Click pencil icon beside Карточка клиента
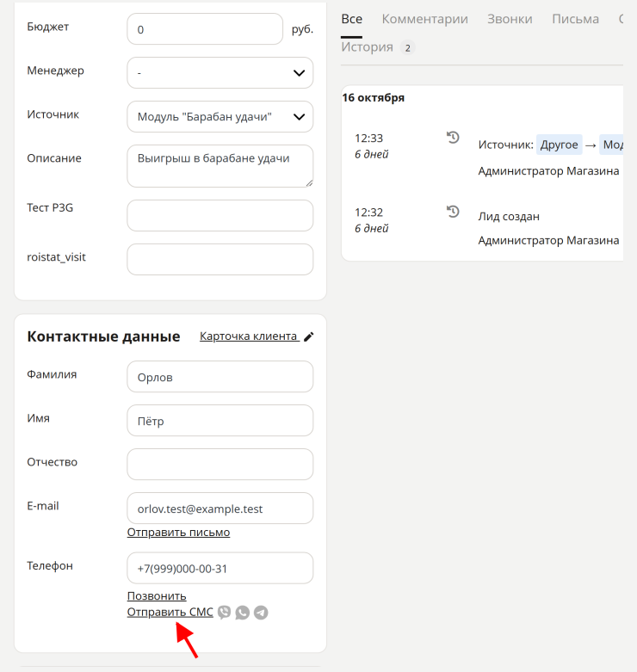Viewport: 637px width, 672px height. 309,336
